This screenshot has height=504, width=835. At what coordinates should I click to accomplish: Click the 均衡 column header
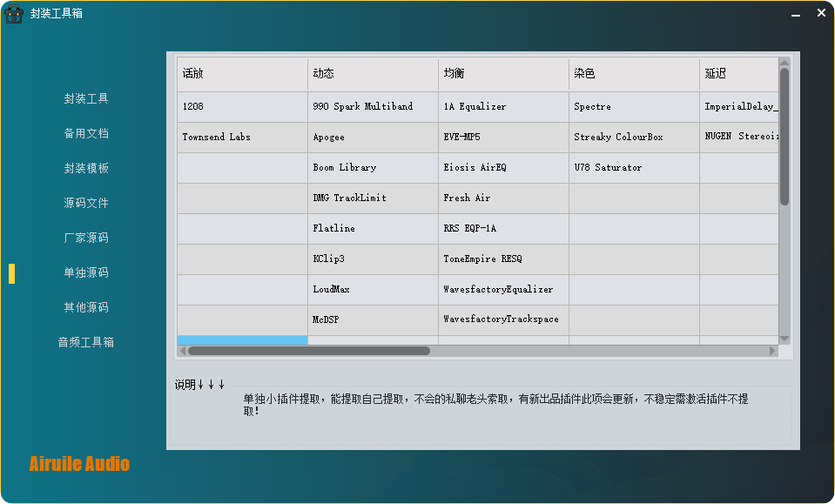click(503, 74)
